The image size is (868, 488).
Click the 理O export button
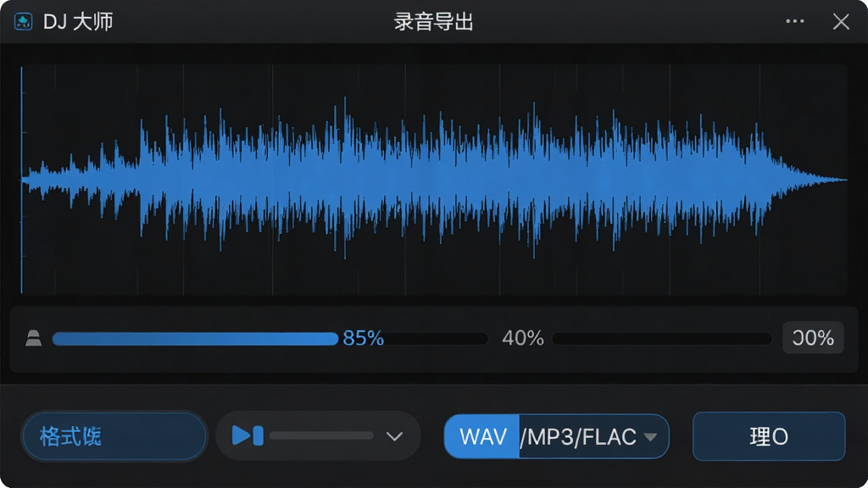point(769,436)
